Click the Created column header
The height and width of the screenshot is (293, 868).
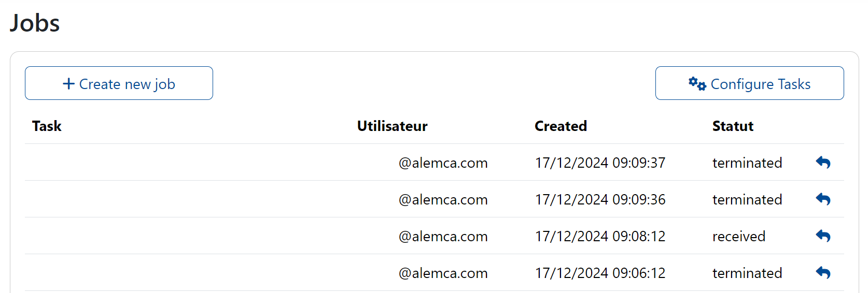click(561, 126)
